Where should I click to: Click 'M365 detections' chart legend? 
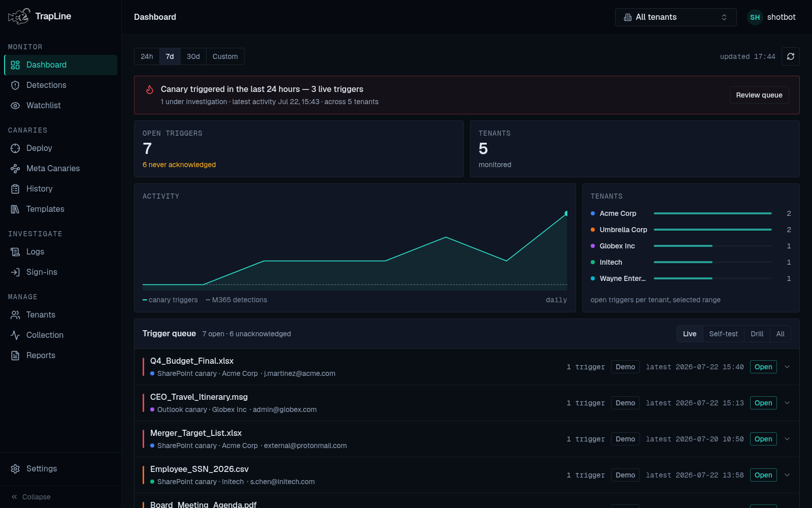236,300
